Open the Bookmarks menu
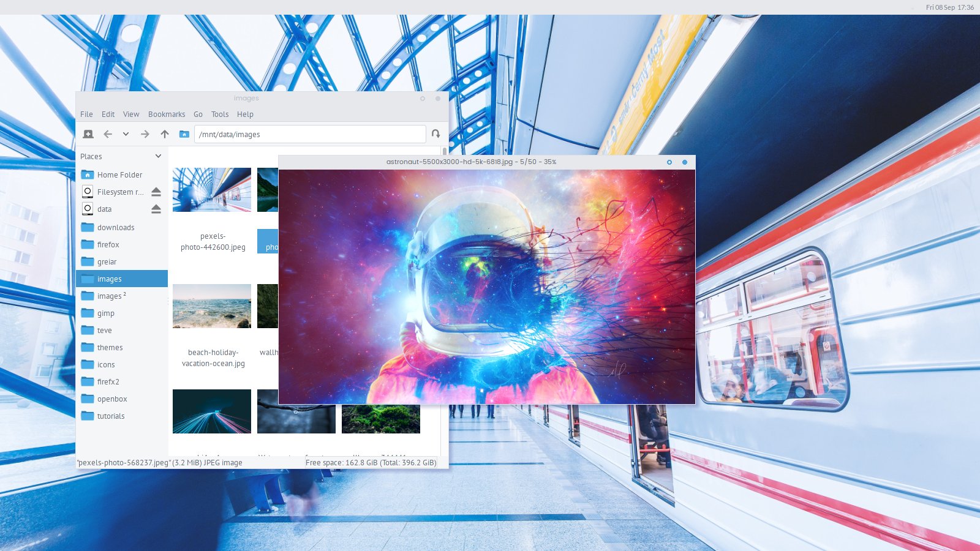 click(167, 114)
